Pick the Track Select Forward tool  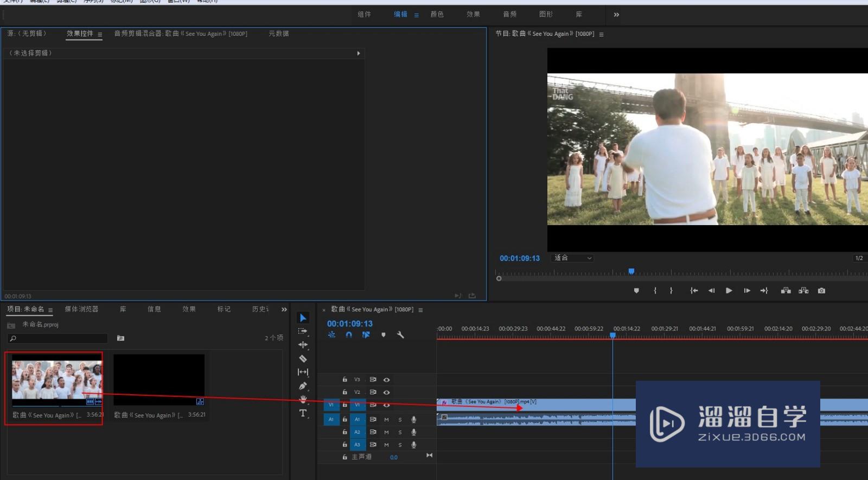pos(303,331)
